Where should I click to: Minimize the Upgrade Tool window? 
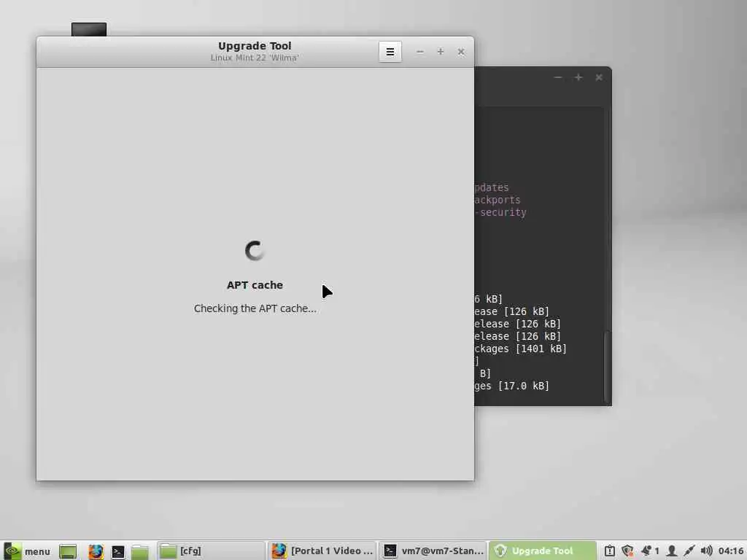click(419, 52)
